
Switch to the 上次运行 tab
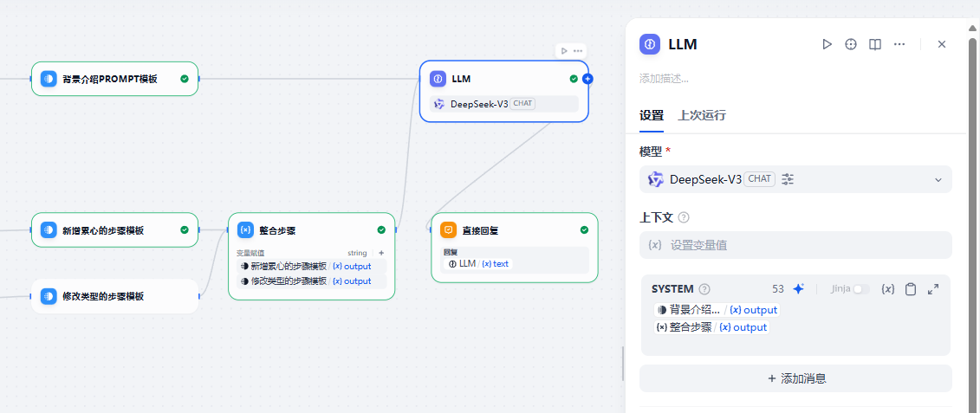(702, 115)
